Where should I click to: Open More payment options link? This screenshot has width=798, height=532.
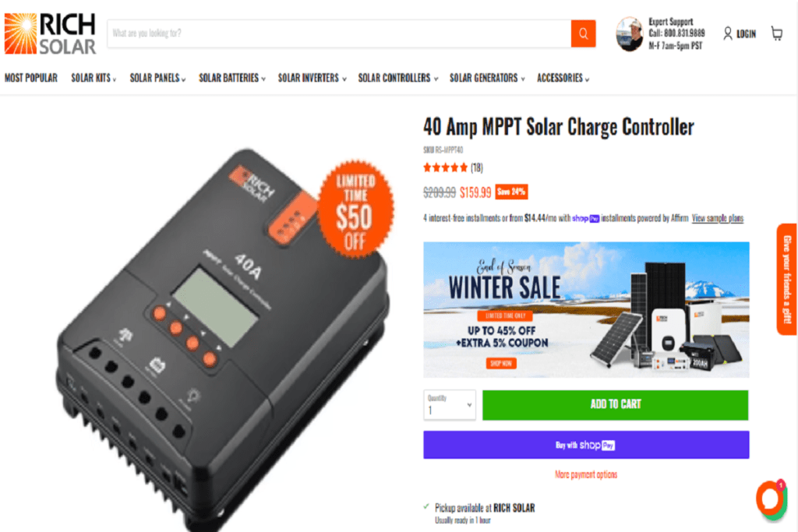(x=586, y=474)
